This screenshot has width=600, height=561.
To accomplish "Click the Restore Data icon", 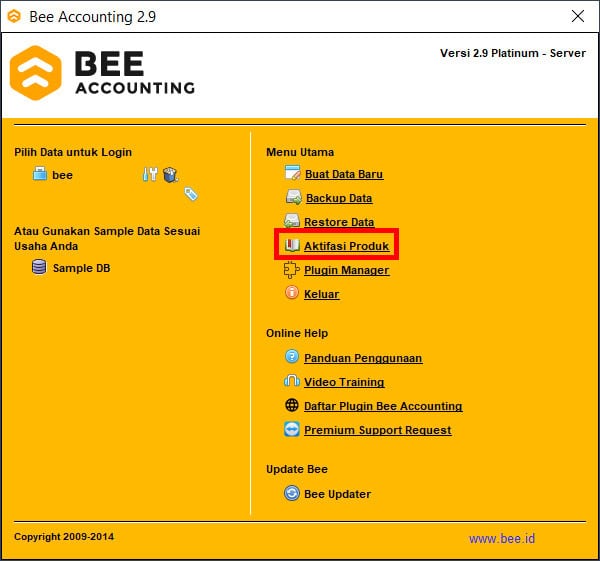I will point(292,222).
